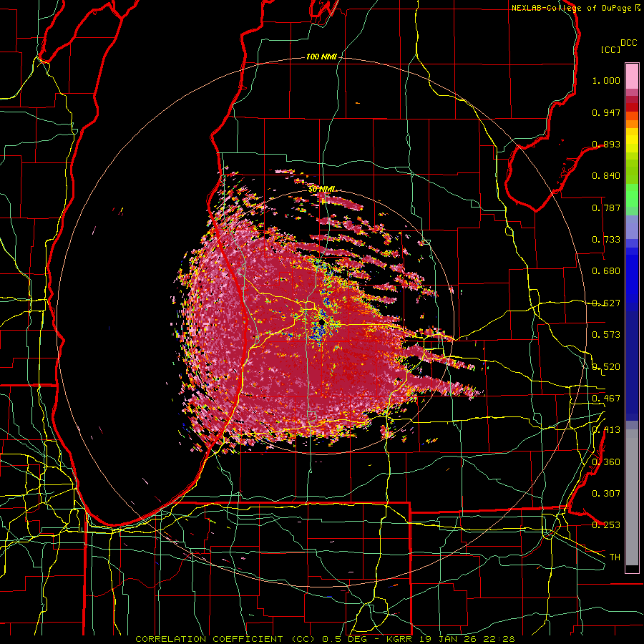
Task: Click the 100 NMI range ring label
Action: [x=321, y=57]
